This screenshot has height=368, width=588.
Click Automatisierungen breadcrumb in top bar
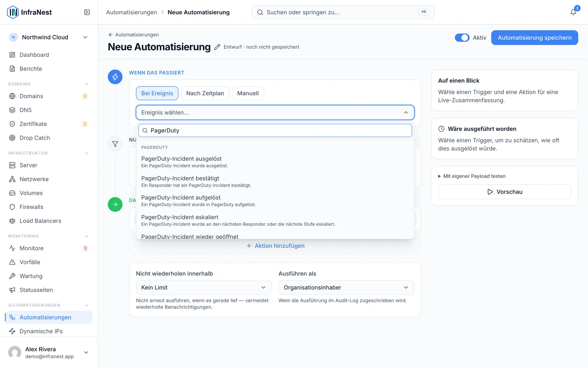131,12
